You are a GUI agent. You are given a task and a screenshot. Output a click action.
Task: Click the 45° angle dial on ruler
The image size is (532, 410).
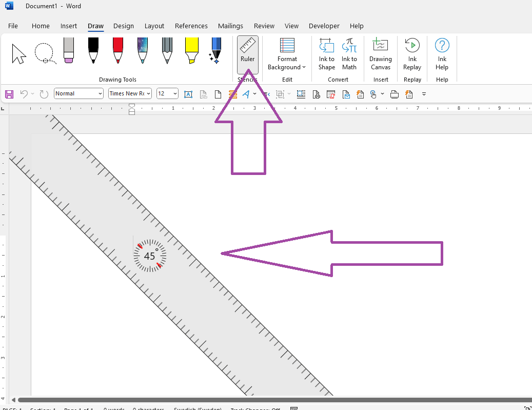click(x=150, y=256)
